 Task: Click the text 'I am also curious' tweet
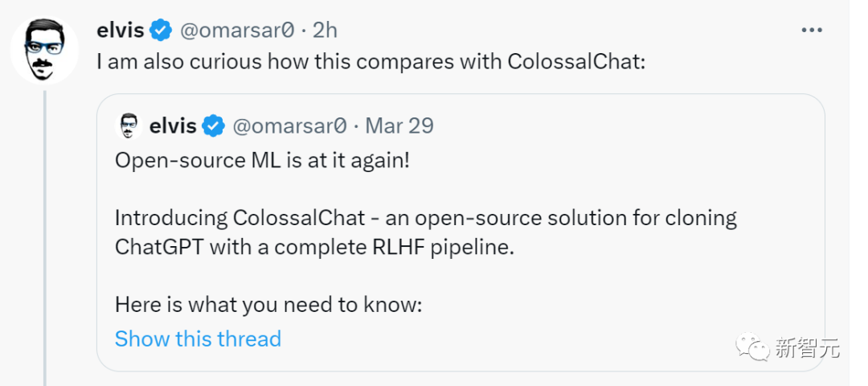[x=370, y=62]
